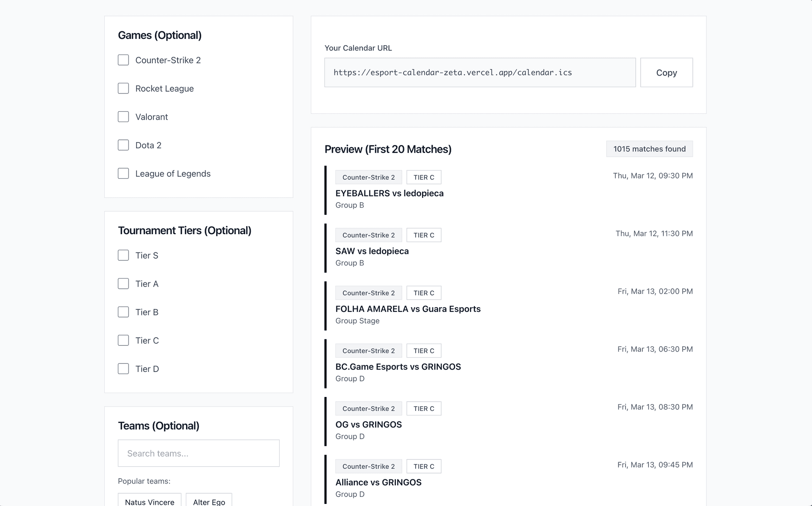Click the 1015 matches found badge

pos(649,149)
